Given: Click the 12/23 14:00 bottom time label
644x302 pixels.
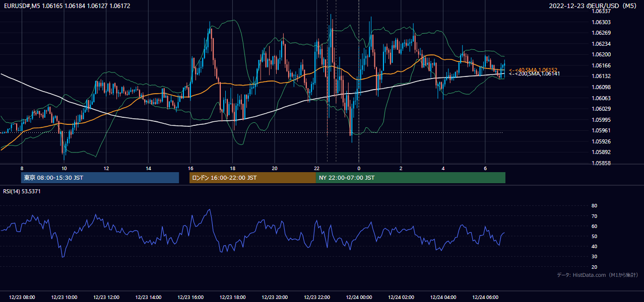Looking at the screenshot, I should [x=148, y=297].
